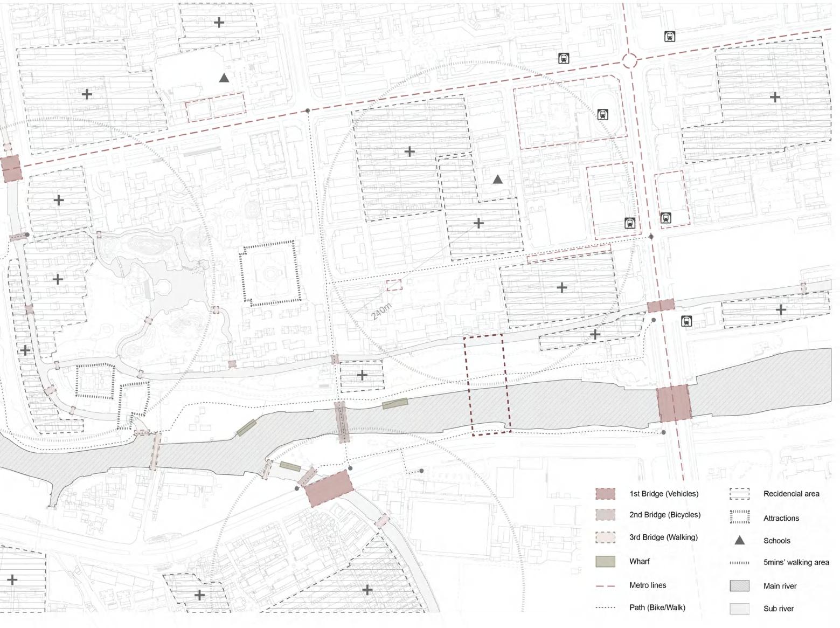Click the "240m" radius label on the map
840x628 pixels.
(381, 312)
